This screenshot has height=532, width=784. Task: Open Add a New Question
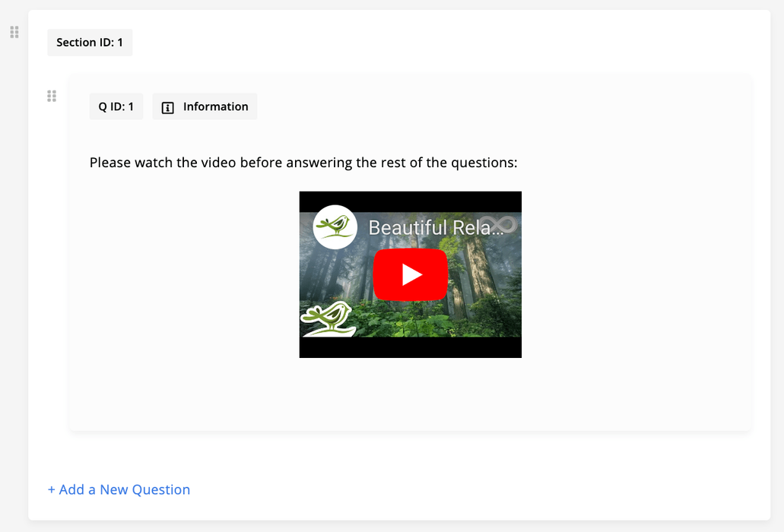pyautogui.click(x=119, y=489)
